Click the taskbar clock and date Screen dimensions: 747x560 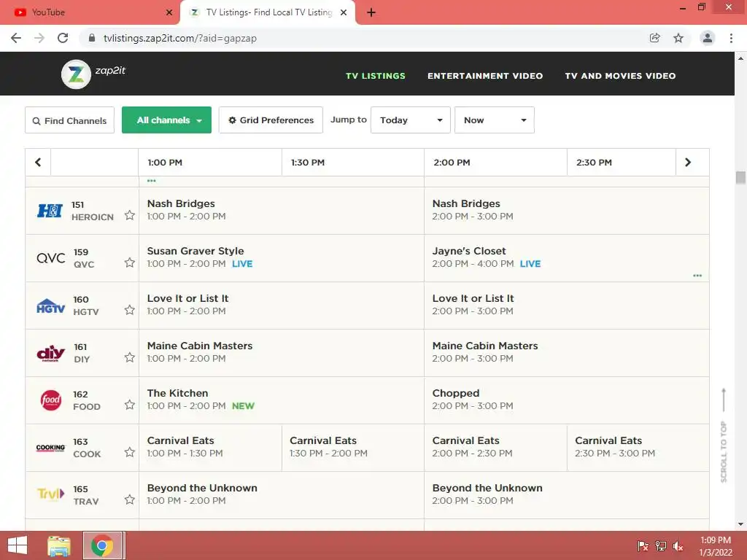[716, 546]
